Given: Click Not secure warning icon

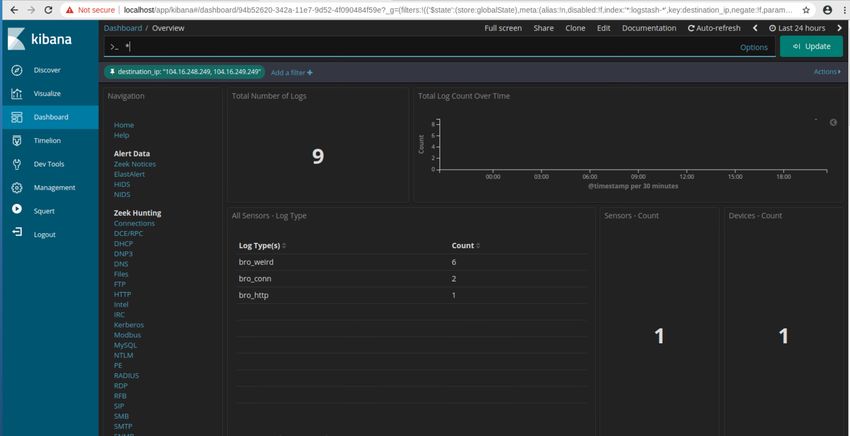Looking at the screenshot, I should (x=69, y=10).
